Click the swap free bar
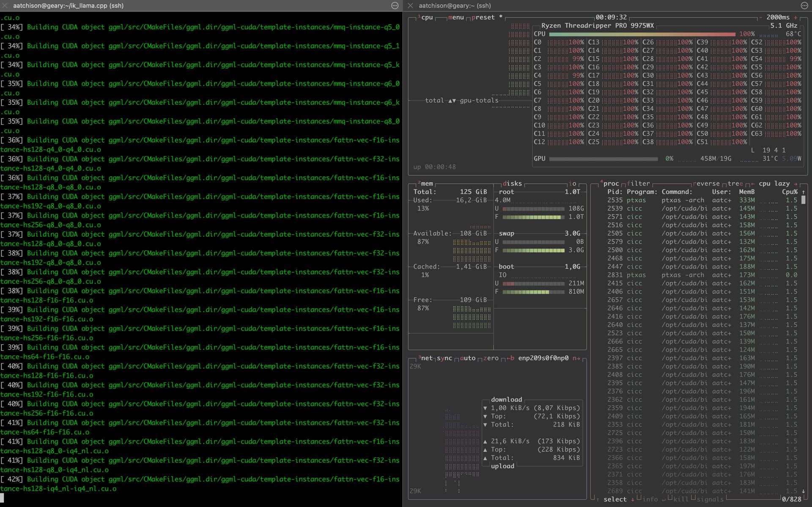 click(x=533, y=250)
